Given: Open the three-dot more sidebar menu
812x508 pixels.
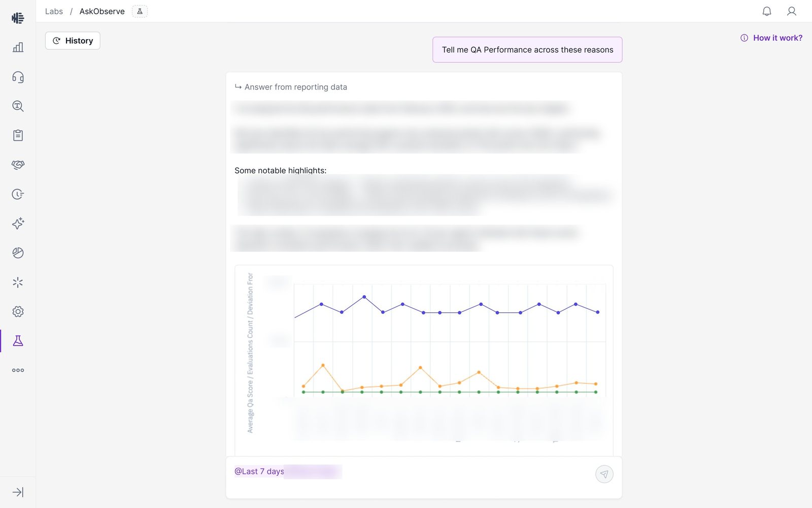Looking at the screenshot, I should click(x=18, y=370).
